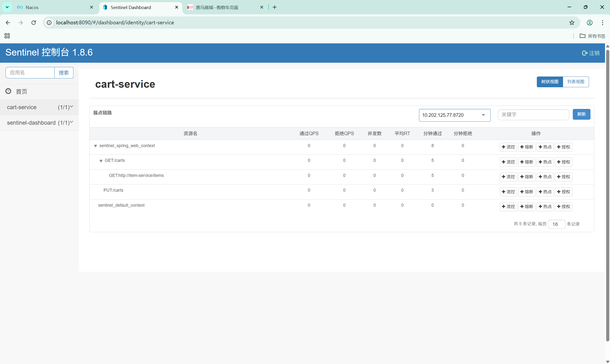The height and width of the screenshot is (364, 610).
Task: Add flow rule (流控) for PUT:/carts
Action: coord(508,192)
